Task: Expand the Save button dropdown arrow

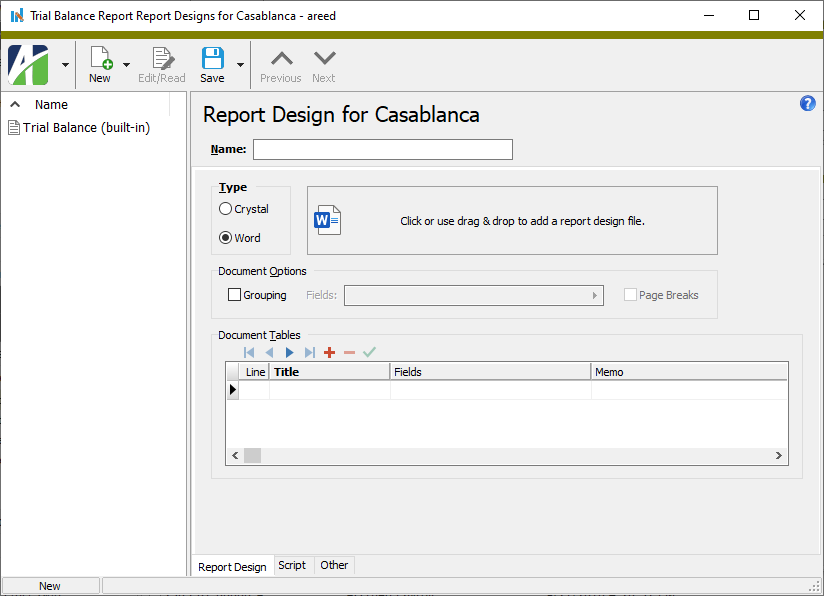Action: 240,65
